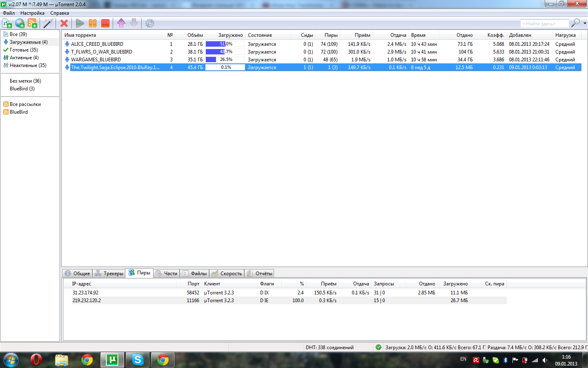Click the Add RSS feed toolbar icon
The height and width of the screenshot is (368, 588).
(x=32, y=23)
